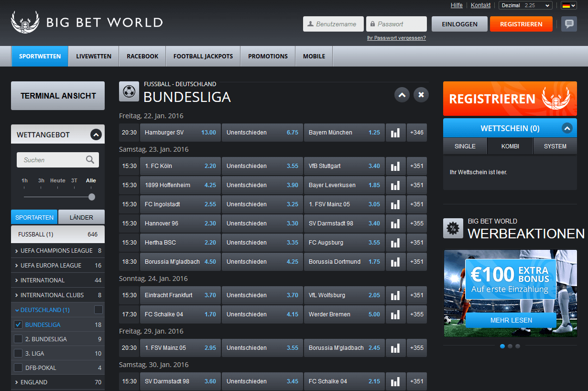Viewport: 588px width, 391px height.
Task: Set time filter to Heute
Action: tap(58, 180)
